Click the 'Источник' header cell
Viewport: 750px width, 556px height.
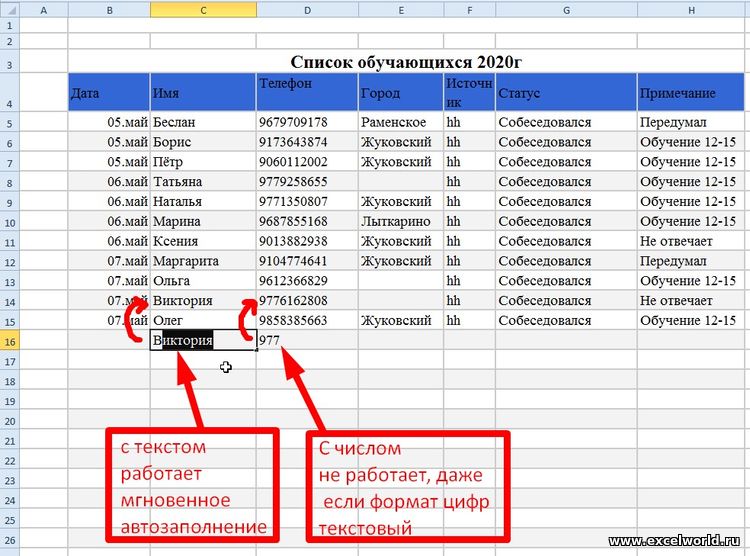(469, 93)
